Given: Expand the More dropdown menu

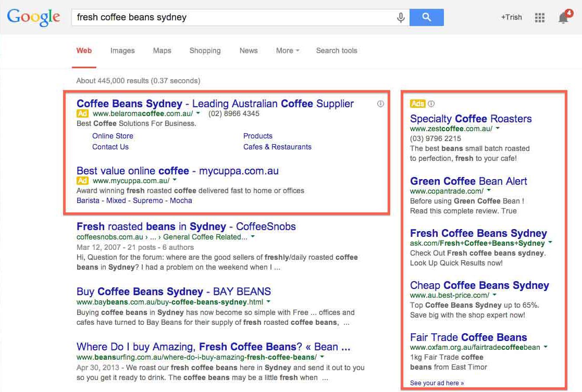Looking at the screenshot, I should 287,51.
